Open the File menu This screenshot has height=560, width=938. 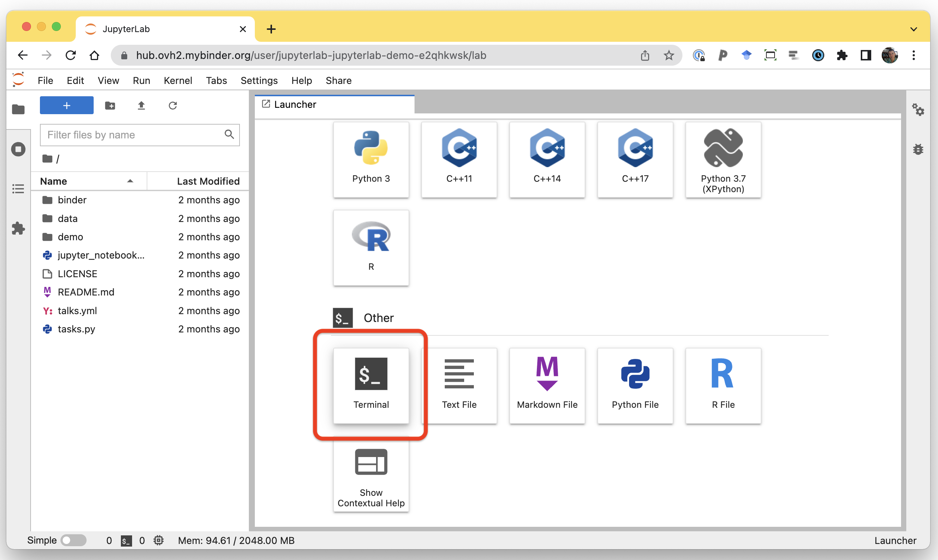coord(45,80)
